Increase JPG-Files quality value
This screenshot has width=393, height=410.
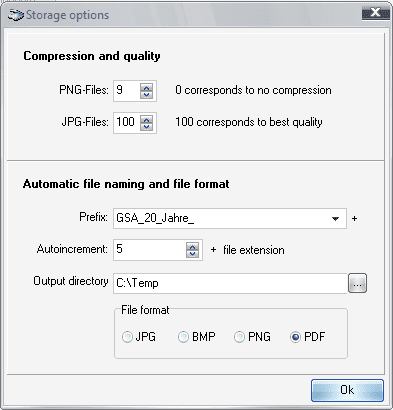(146, 119)
